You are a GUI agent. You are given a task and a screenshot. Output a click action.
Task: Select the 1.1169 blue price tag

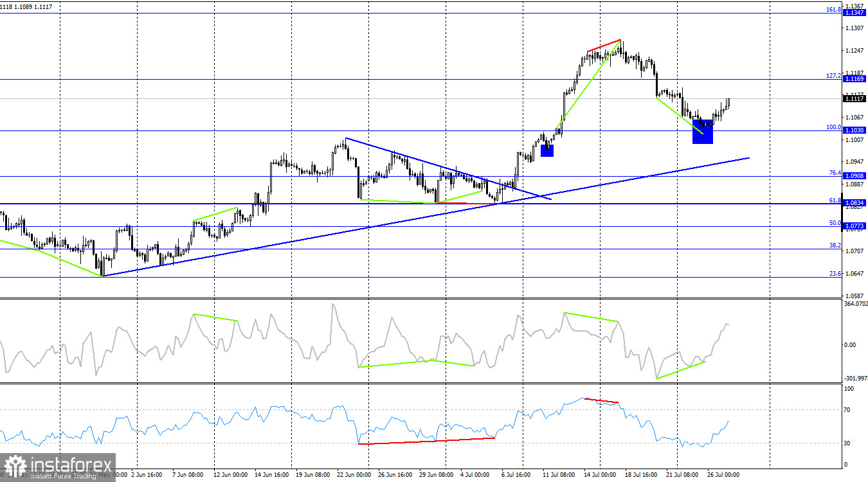pyautogui.click(x=854, y=78)
